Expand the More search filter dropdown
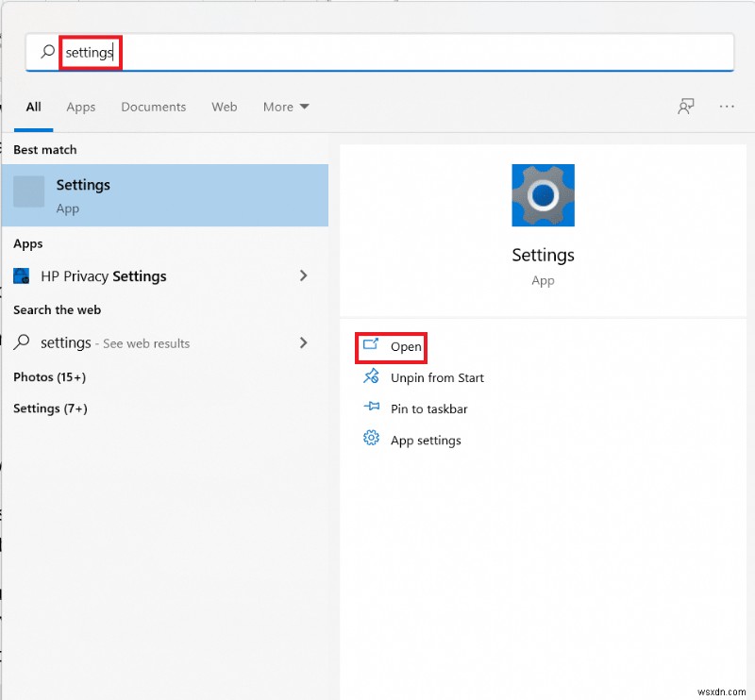755x700 pixels. 285,107
